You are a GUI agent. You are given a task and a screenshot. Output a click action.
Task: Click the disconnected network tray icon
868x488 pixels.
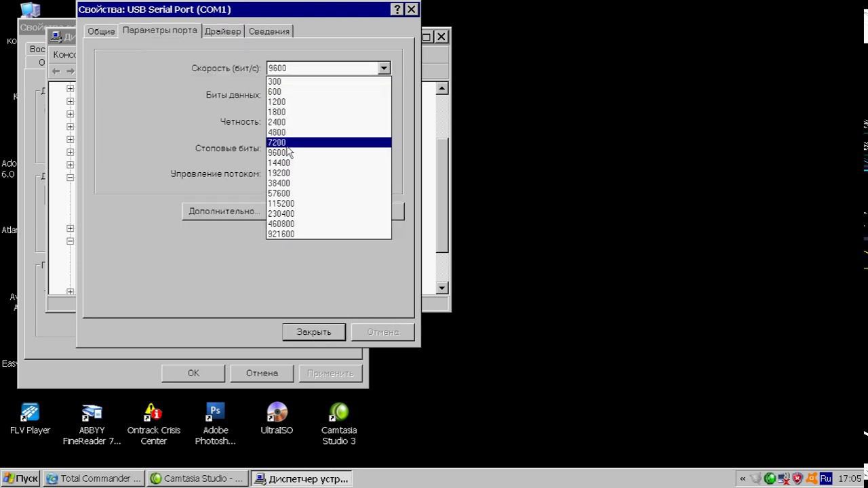[784, 479]
